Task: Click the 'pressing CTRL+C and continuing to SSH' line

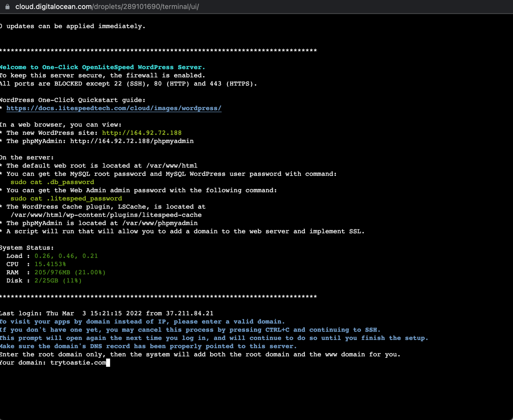Action: pyautogui.click(x=190, y=330)
